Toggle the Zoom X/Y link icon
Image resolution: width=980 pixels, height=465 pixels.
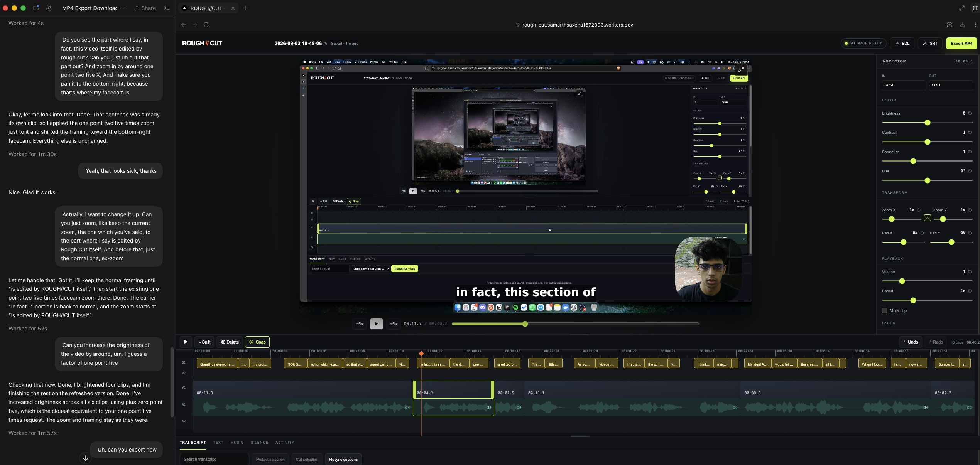(928, 218)
